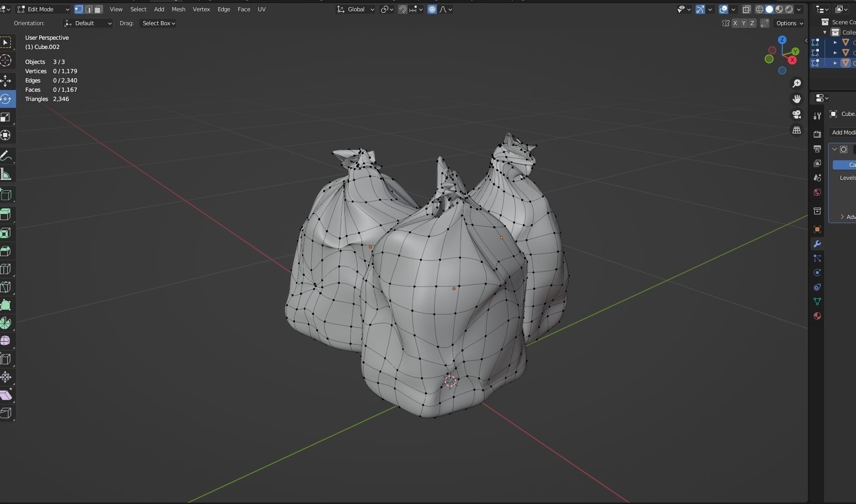Open the Mesh menu

(178, 9)
